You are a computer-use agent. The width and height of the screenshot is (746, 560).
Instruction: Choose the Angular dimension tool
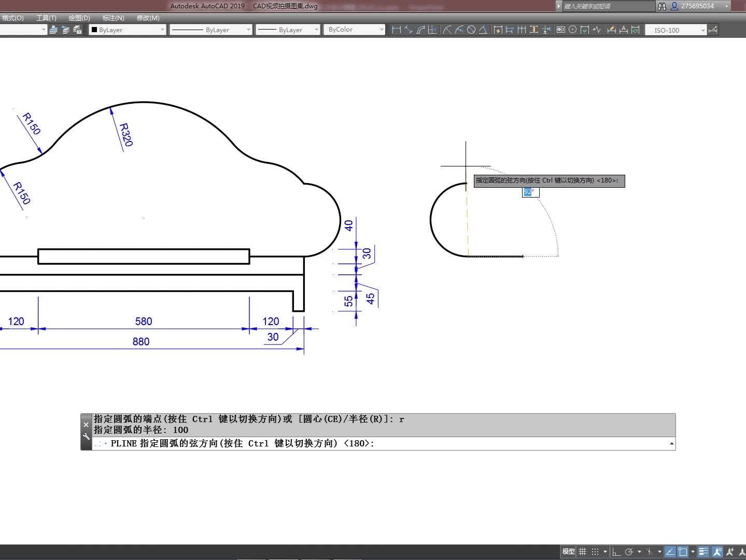pos(483,30)
